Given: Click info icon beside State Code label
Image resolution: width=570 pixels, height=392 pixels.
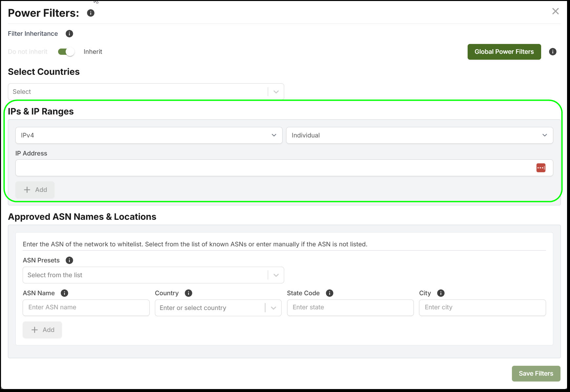Looking at the screenshot, I should coord(329,293).
